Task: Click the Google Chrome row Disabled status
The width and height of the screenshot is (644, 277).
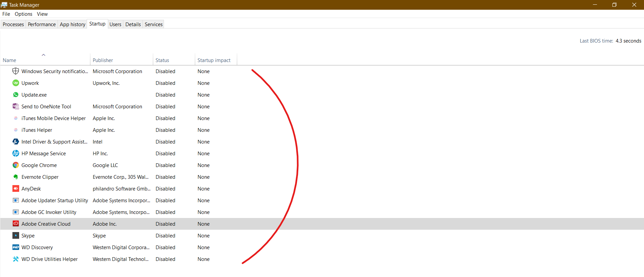Action: [165, 165]
